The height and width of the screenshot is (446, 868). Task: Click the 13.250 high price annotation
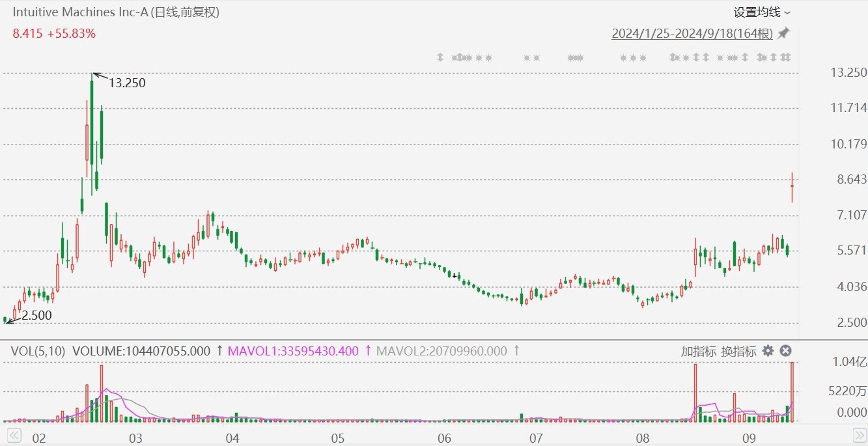(127, 83)
